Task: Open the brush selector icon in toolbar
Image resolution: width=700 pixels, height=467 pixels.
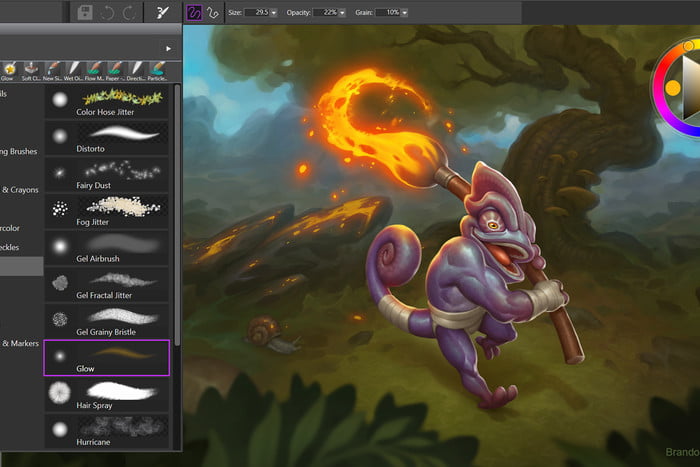Action: point(161,13)
